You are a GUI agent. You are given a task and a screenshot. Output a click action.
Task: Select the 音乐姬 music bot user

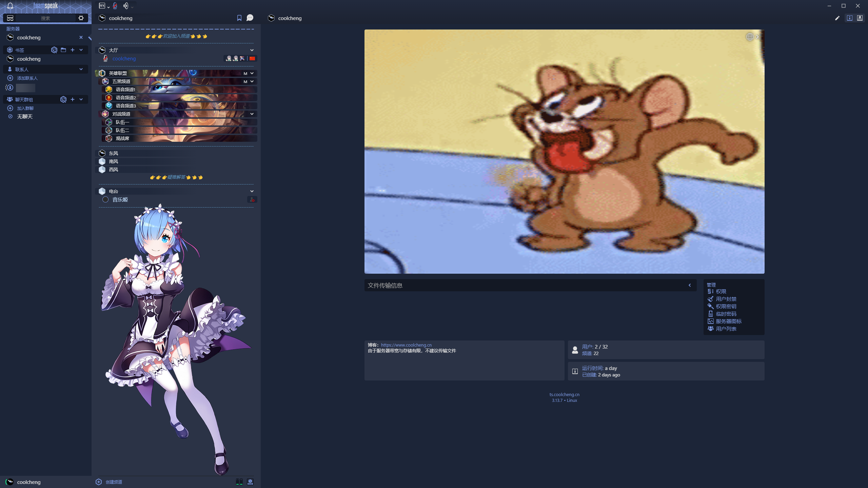120,199
